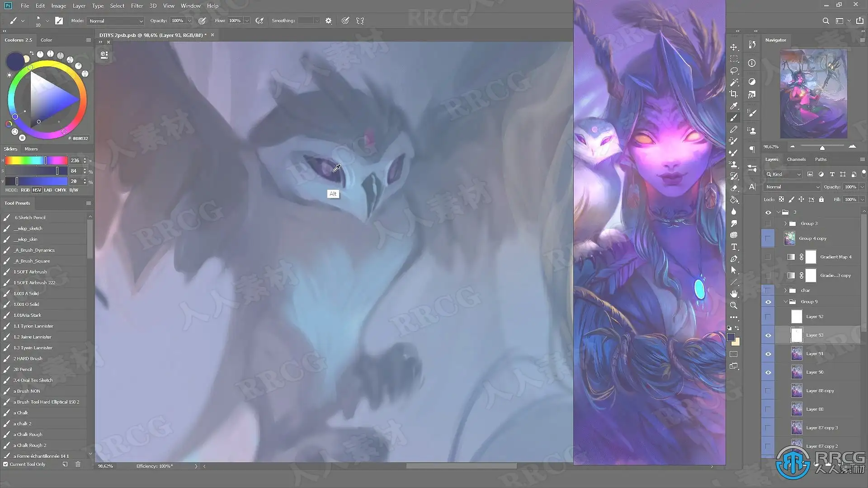Switch to the Channels tab
Image resolution: width=868 pixels, height=488 pixels.
[x=796, y=159]
